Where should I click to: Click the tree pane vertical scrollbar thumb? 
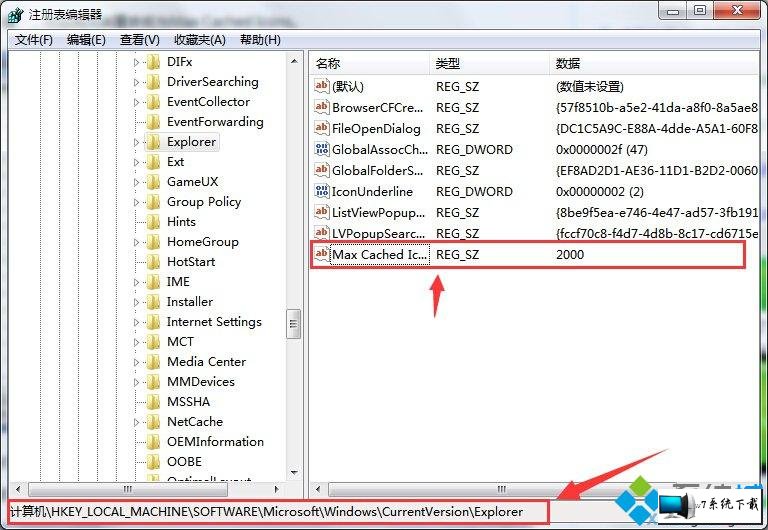293,324
